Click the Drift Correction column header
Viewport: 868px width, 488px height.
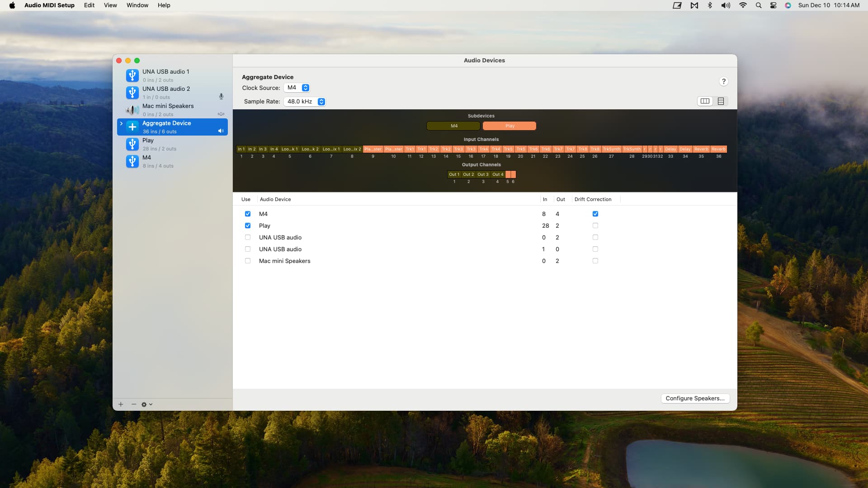click(x=593, y=199)
